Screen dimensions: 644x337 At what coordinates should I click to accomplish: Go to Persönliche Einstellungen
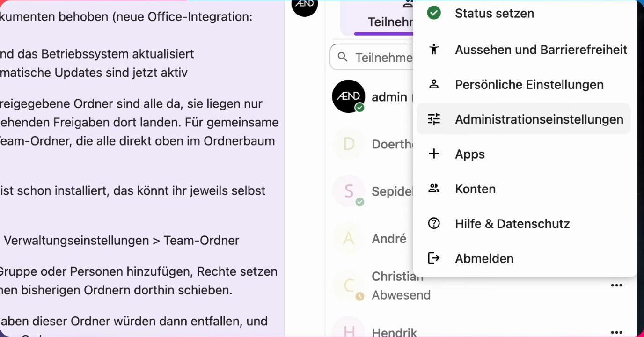coord(523,85)
